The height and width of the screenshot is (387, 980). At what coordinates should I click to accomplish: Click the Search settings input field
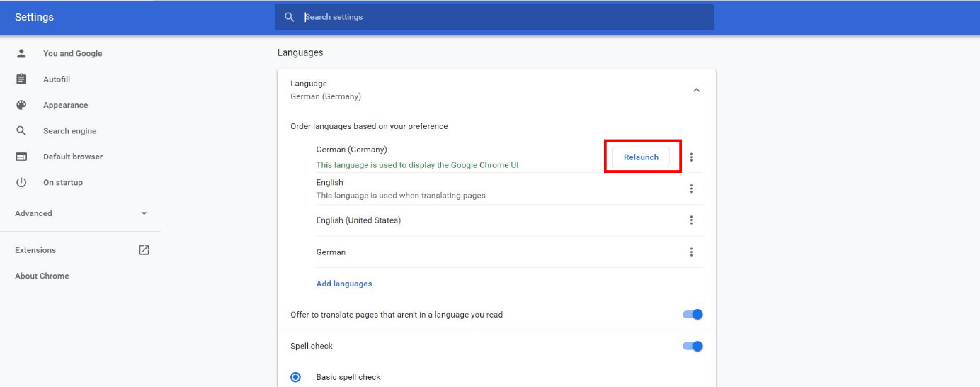[494, 17]
